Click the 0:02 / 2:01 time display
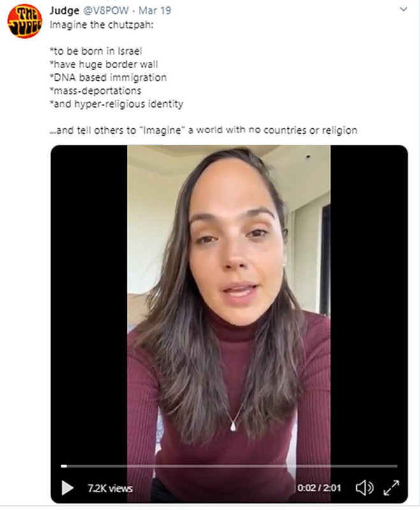 click(x=319, y=488)
